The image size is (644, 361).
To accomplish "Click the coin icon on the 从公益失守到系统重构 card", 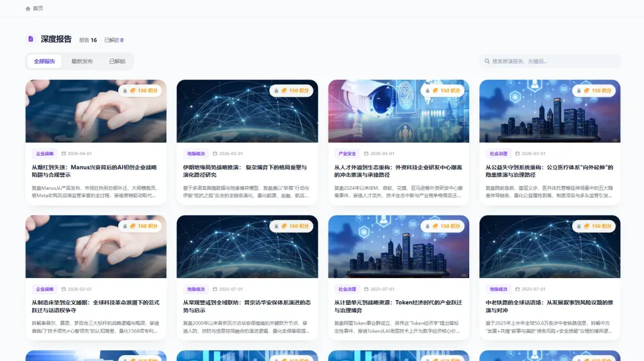I will 587,91.
